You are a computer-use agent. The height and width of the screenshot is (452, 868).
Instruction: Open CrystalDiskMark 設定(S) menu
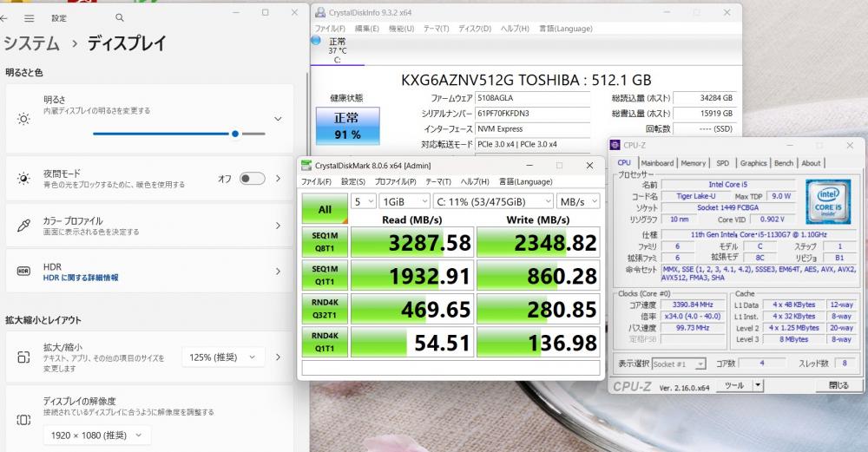pos(352,181)
